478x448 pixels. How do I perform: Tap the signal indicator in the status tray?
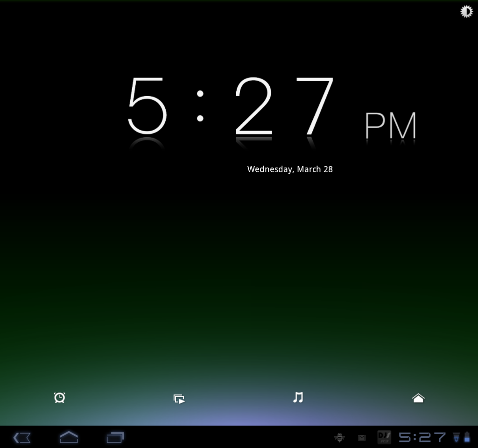[456, 438]
